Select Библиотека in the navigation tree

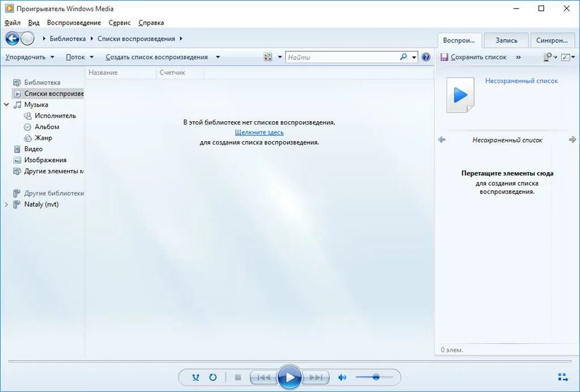(x=42, y=83)
